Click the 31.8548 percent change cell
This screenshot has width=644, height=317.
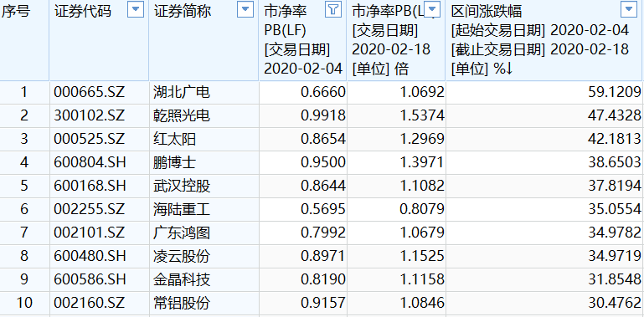point(544,279)
